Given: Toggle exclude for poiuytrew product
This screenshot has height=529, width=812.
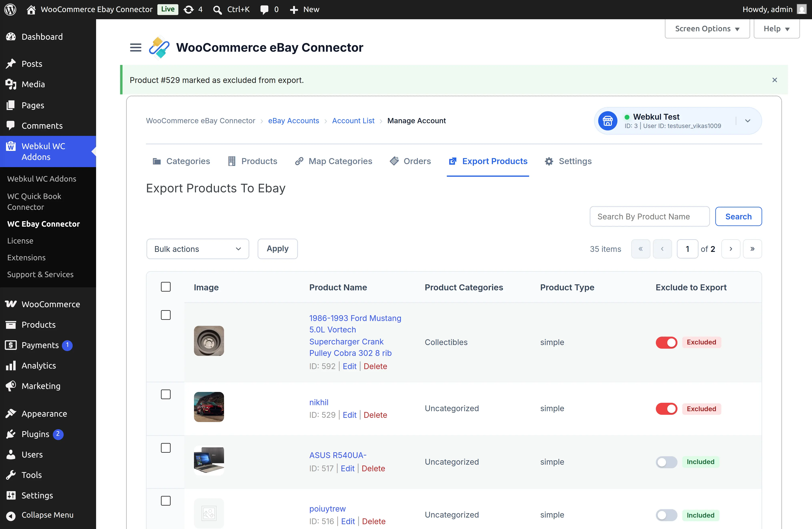Looking at the screenshot, I should (666, 515).
